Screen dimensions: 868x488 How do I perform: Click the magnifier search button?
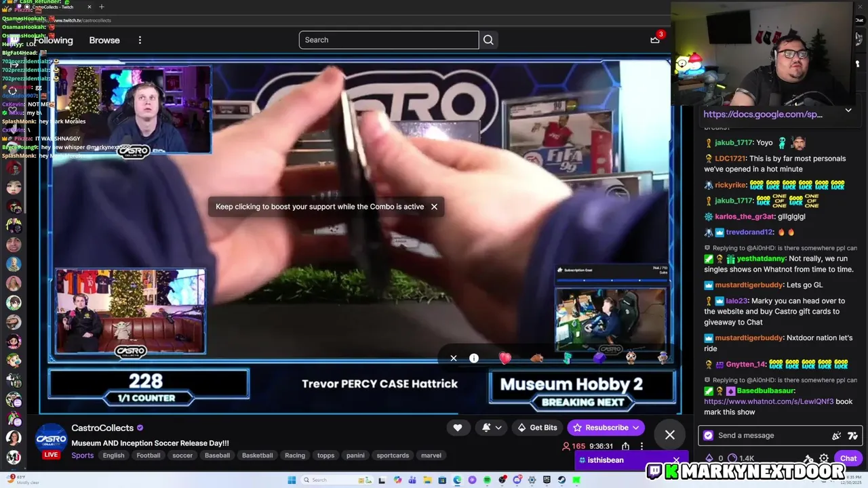click(x=488, y=40)
